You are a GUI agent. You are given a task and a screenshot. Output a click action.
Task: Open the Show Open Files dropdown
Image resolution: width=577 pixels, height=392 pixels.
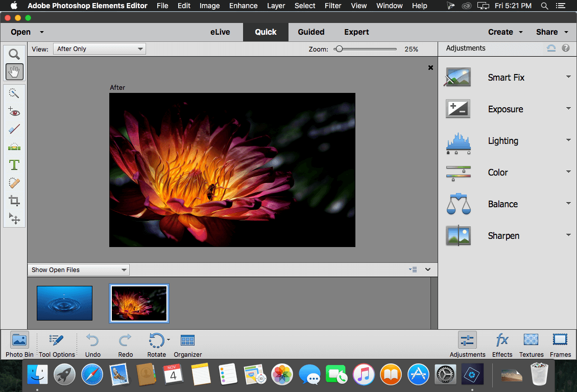tap(79, 270)
